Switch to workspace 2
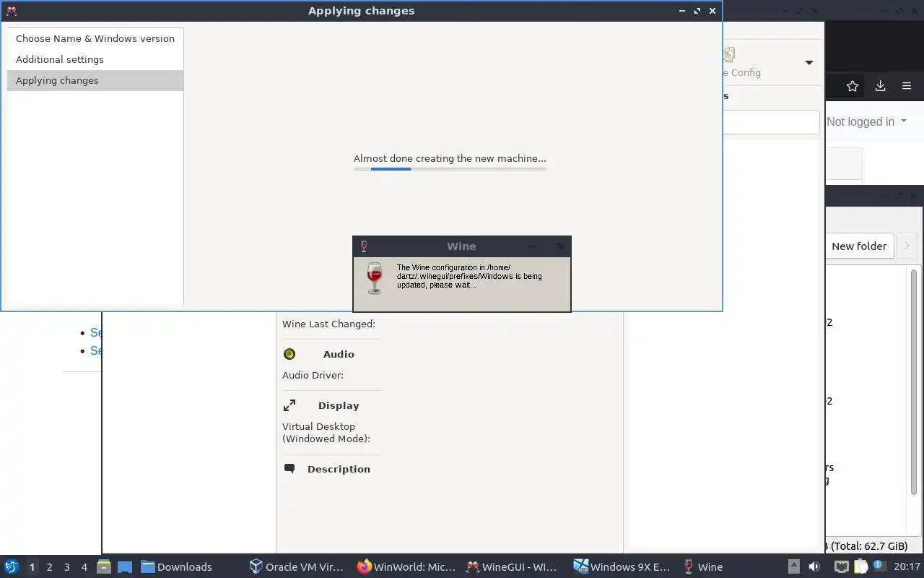Viewport: 924px width, 578px height. coord(49,567)
